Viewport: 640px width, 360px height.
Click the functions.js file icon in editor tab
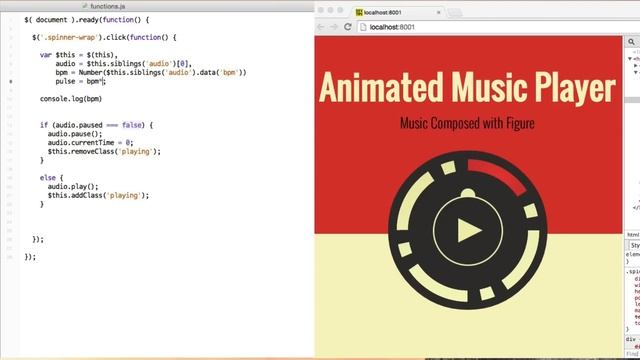(x=85, y=6)
